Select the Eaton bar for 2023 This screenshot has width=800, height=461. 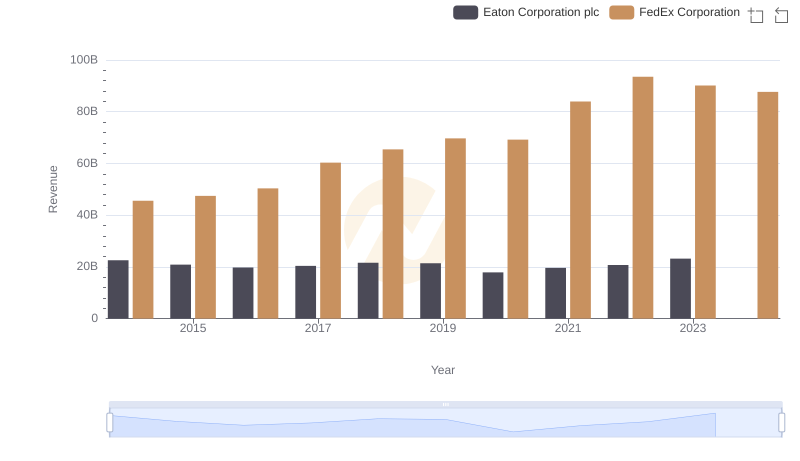pyautogui.click(x=681, y=289)
